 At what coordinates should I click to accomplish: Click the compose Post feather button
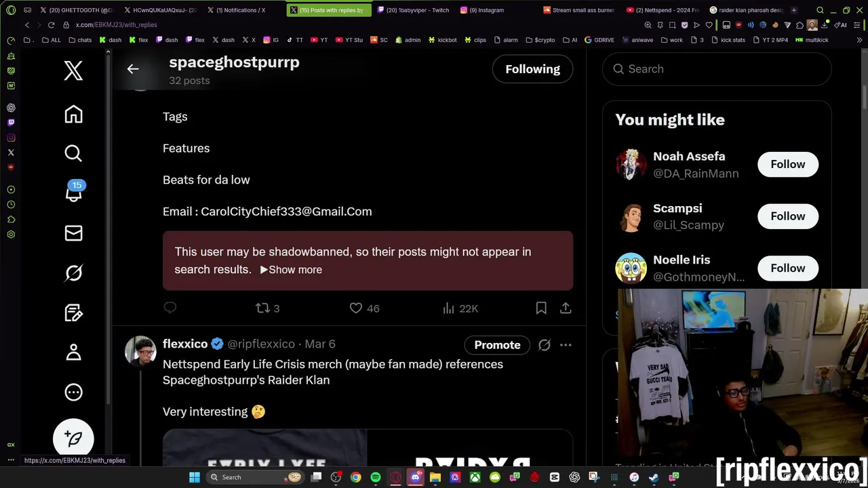point(73,439)
